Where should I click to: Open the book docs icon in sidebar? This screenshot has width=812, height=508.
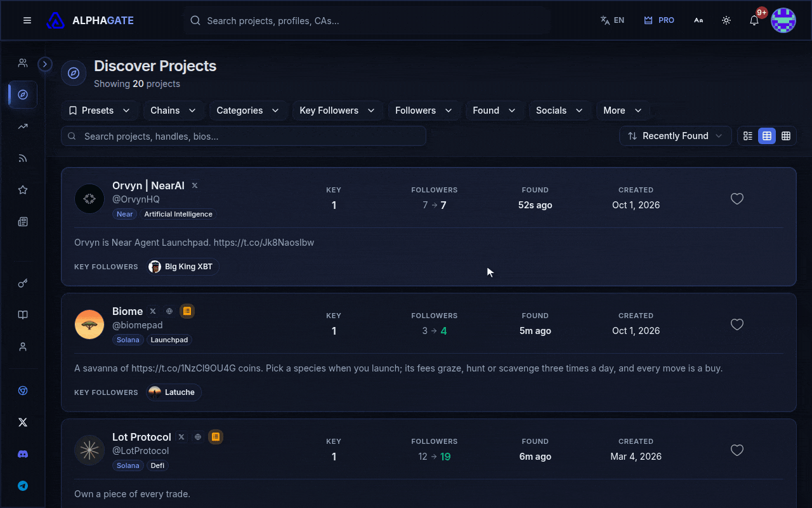pyautogui.click(x=23, y=315)
